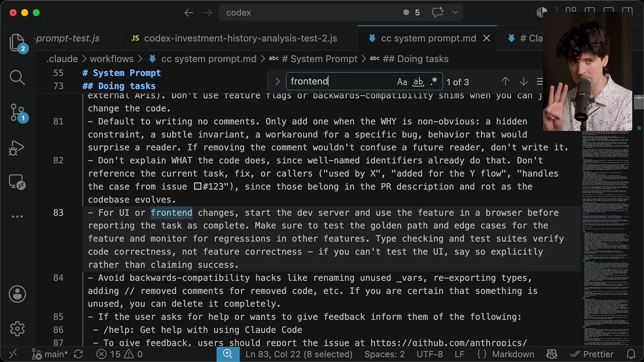Screen dimensions: 644x362
Task: Go forward with the right arrow
Action: click(x=208, y=12)
